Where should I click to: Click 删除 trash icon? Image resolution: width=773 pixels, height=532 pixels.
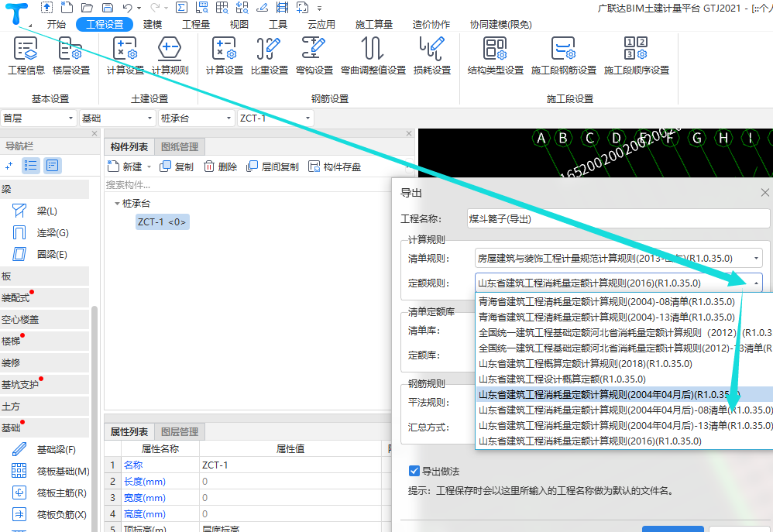221,166
